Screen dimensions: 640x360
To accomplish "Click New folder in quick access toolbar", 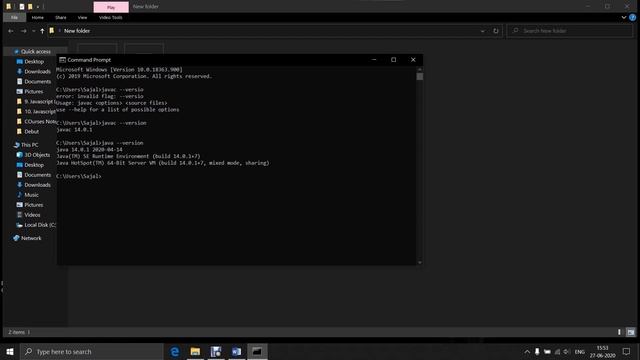I will coord(30,7).
